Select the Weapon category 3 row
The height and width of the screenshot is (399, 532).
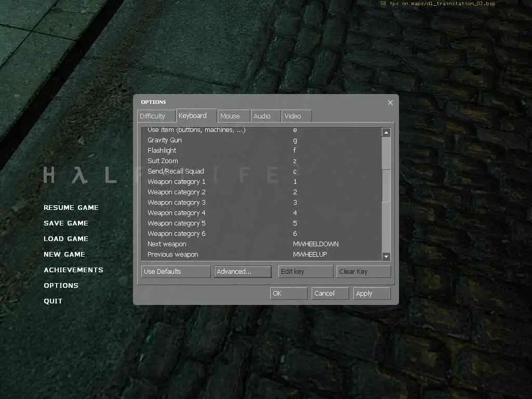coord(262,203)
